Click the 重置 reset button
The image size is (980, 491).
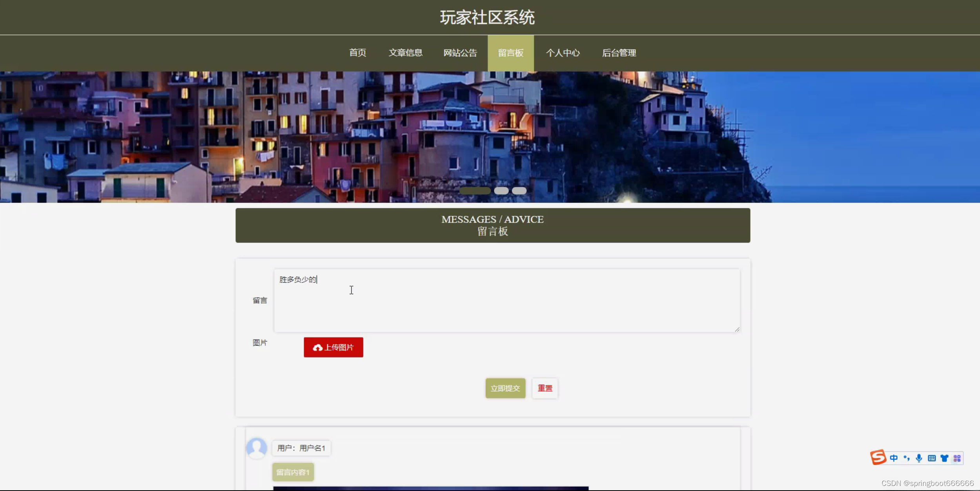click(x=545, y=388)
